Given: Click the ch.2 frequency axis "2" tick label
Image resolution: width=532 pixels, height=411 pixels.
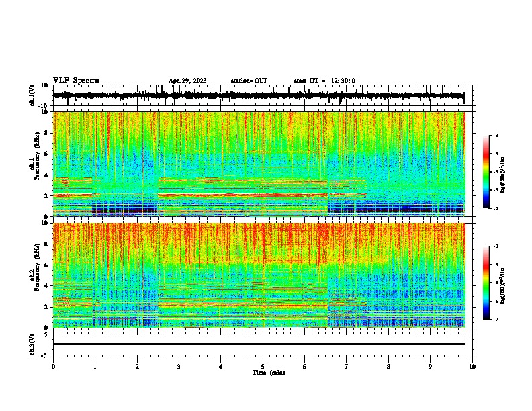Looking at the screenshot, I should coord(46,307).
